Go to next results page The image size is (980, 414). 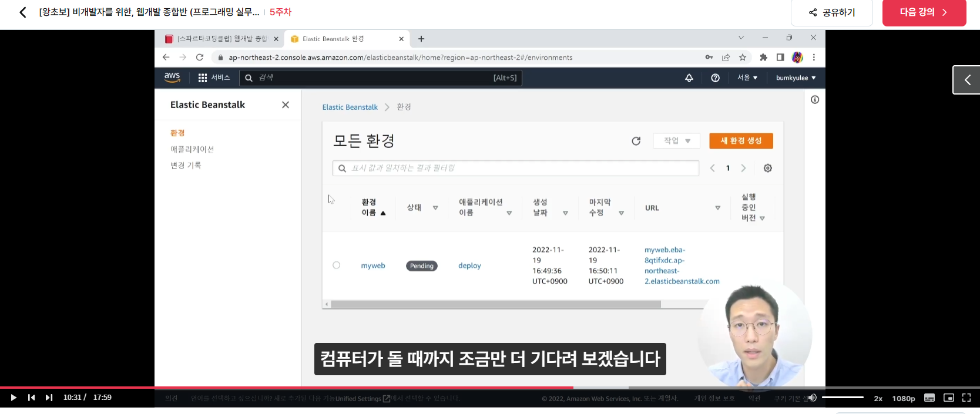coord(743,168)
